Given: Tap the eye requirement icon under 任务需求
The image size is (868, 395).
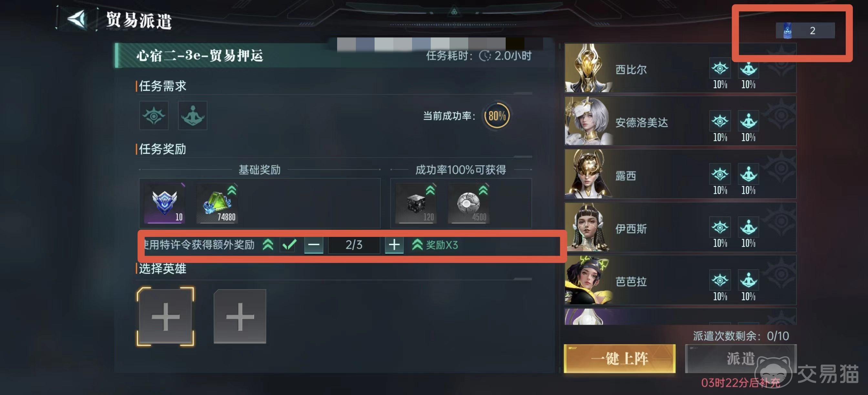Looking at the screenshot, I should 154,116.
